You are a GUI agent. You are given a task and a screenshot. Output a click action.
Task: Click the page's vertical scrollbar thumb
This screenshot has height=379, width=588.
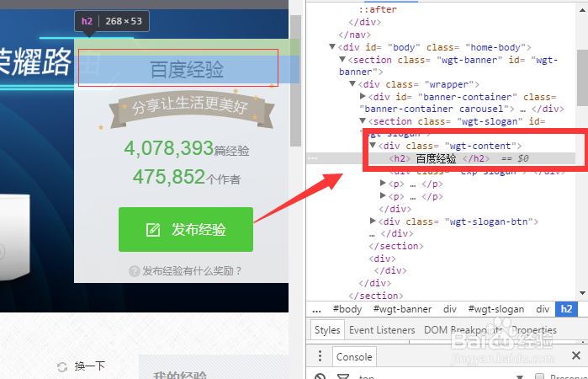click(295, 81)
